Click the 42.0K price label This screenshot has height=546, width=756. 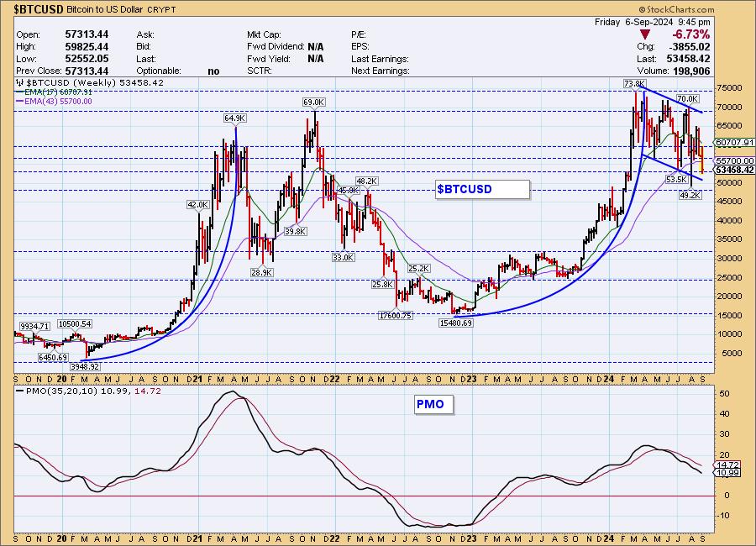(197, 205)
